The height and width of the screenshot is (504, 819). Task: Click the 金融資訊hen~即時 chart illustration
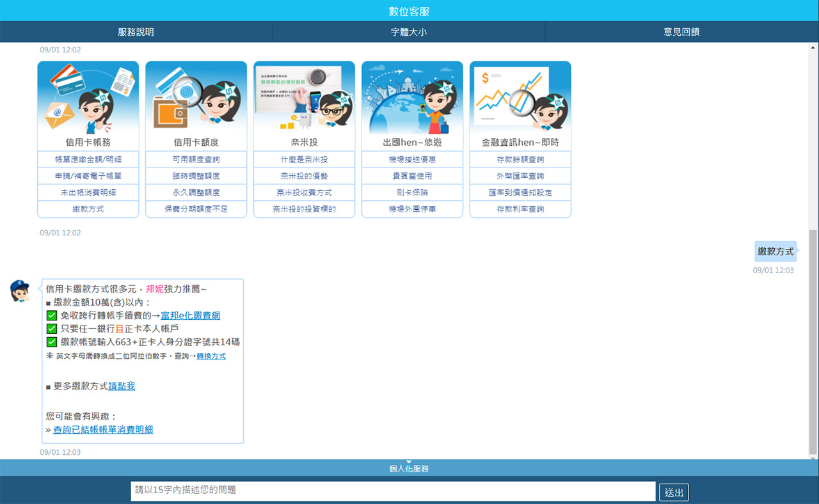click(520, 97)
